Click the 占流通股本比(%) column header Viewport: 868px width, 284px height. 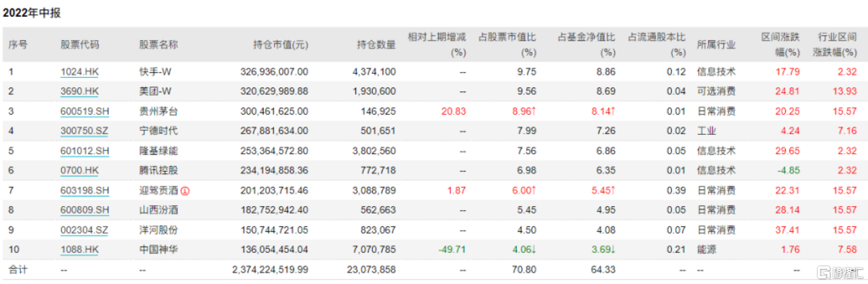(x=656, y=44)
